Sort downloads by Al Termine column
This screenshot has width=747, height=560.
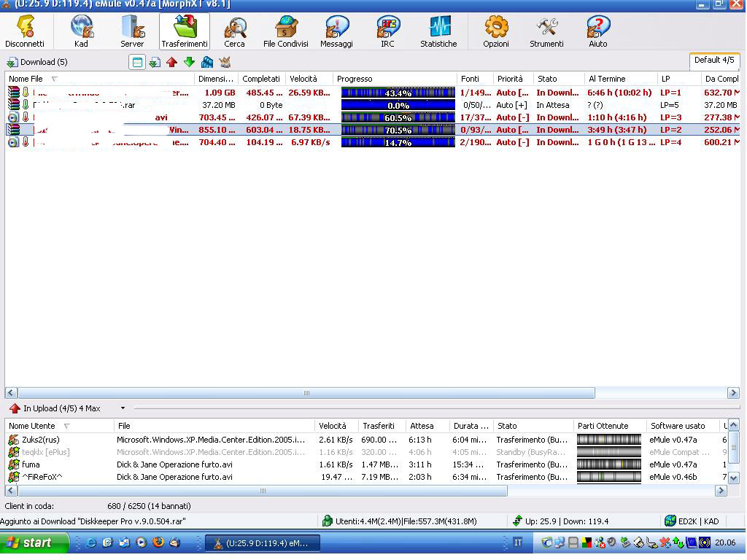click(620, 79)
